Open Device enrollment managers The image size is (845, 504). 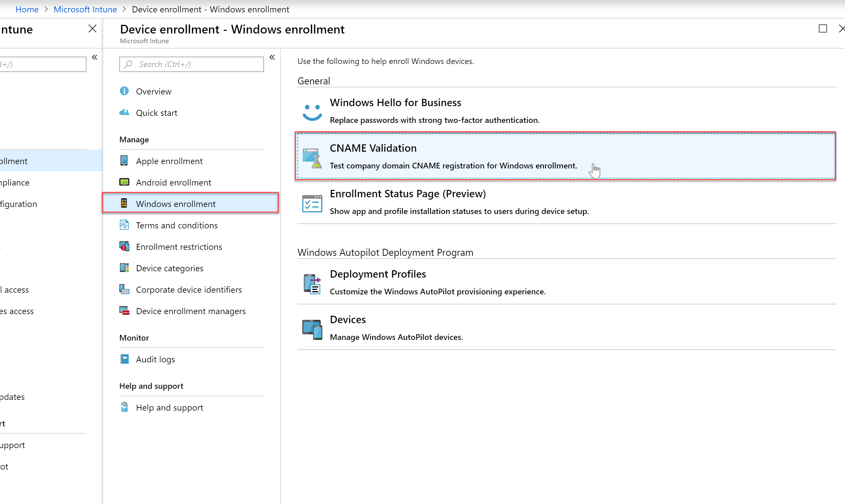192,311
